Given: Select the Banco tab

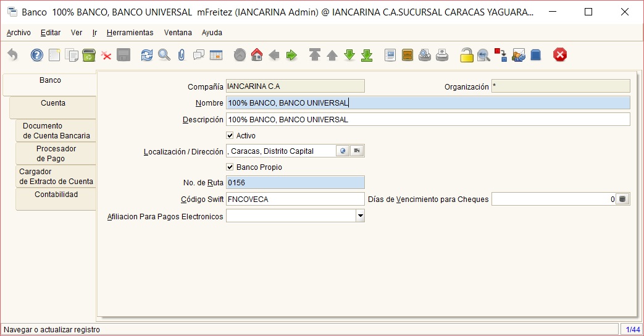Looking at the screenshot, I should pyautogui.click(x=49, y=85).
